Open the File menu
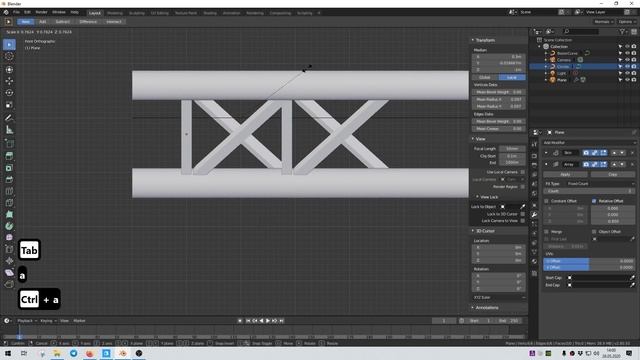This screenshot has width=640, height=360. click(16, 13)
